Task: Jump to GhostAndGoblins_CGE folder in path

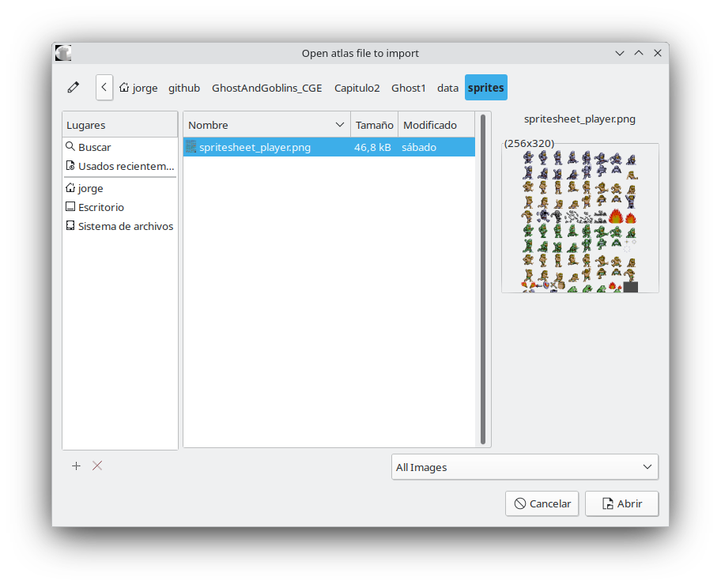Action: pos(266,88)
